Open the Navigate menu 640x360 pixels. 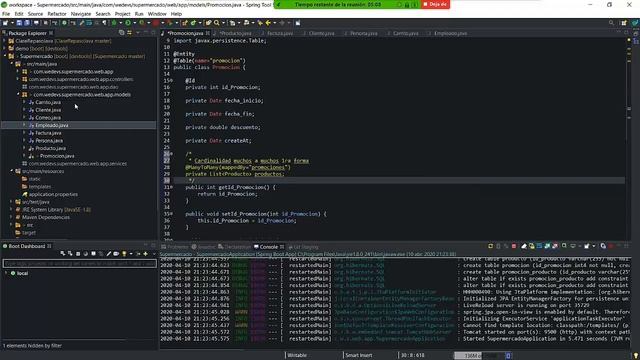(x=81, y=14)
